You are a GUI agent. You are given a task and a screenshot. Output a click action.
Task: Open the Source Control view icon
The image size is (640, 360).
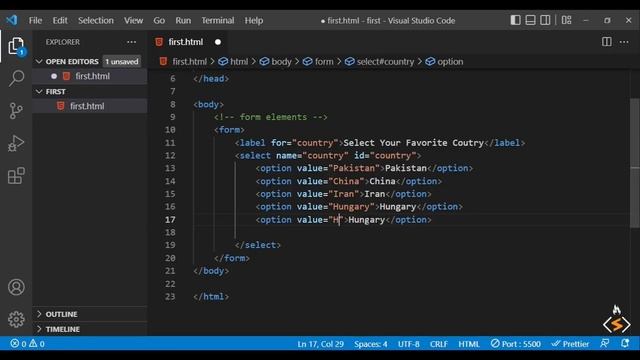point(16,111)
